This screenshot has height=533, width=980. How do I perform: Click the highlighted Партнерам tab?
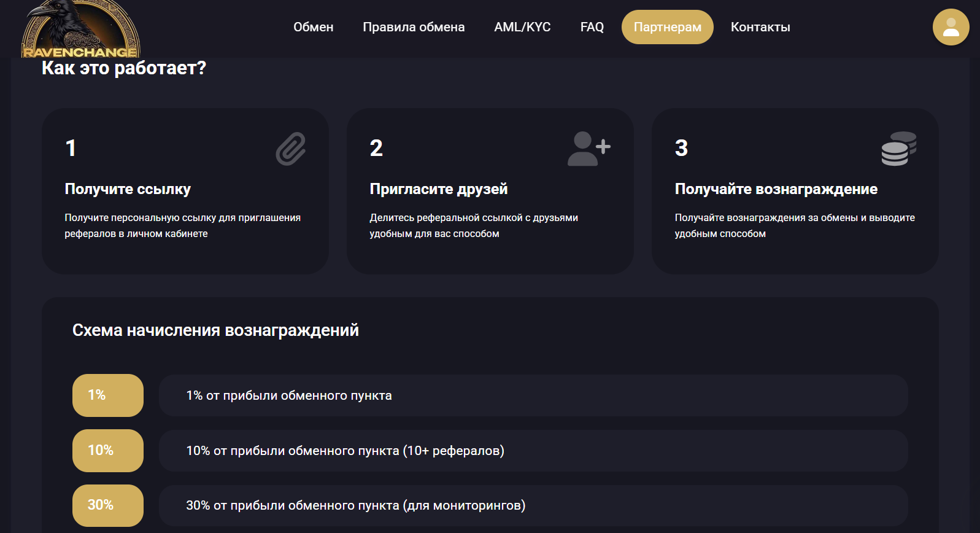667,27
